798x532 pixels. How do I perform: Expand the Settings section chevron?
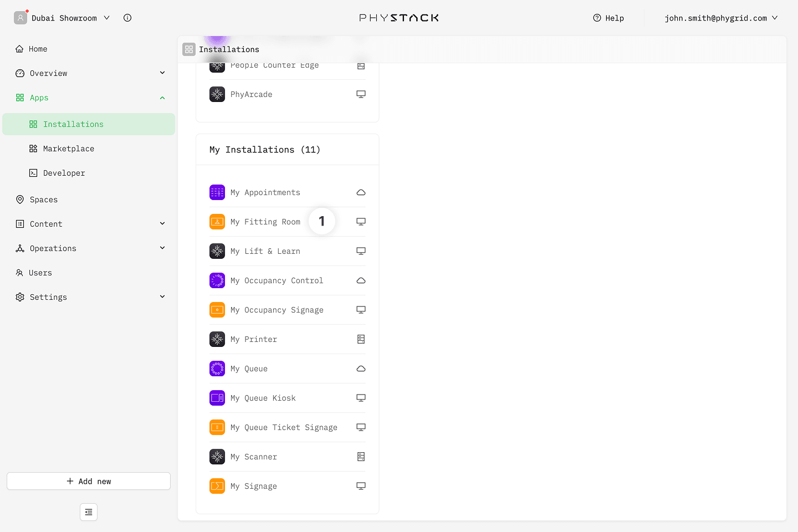[162, 296]
